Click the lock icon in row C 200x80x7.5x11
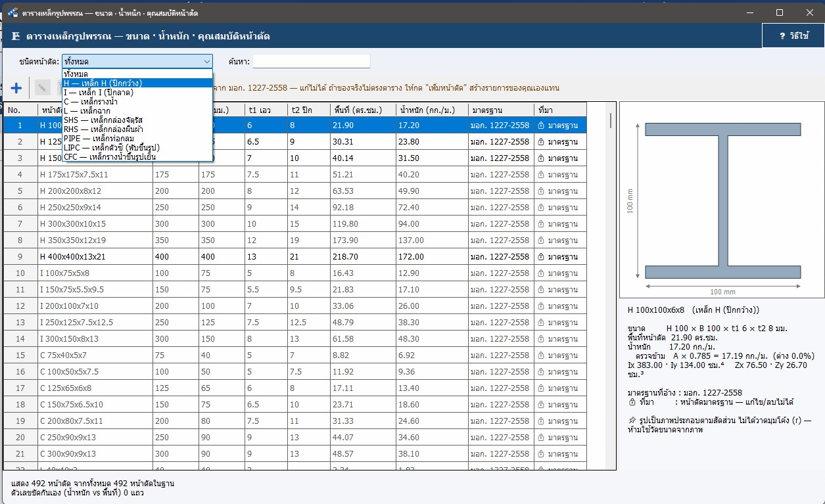 (x=541, y=421)
